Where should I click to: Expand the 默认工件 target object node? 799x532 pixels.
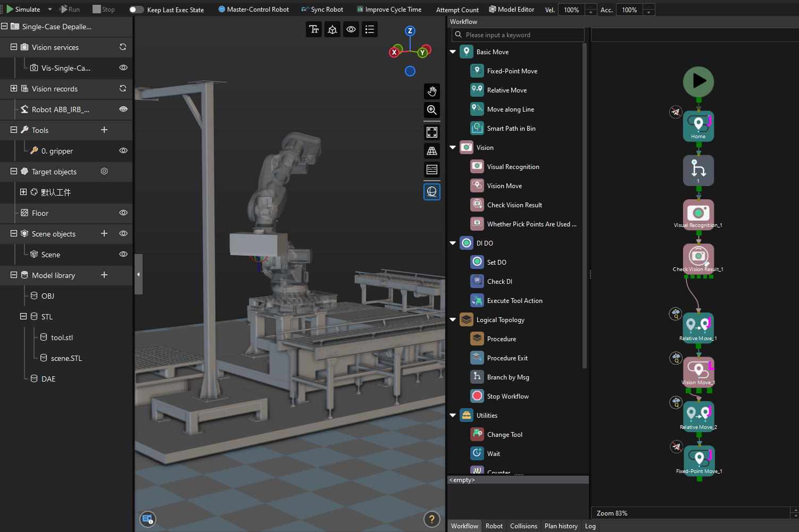(x=23, y=192)
